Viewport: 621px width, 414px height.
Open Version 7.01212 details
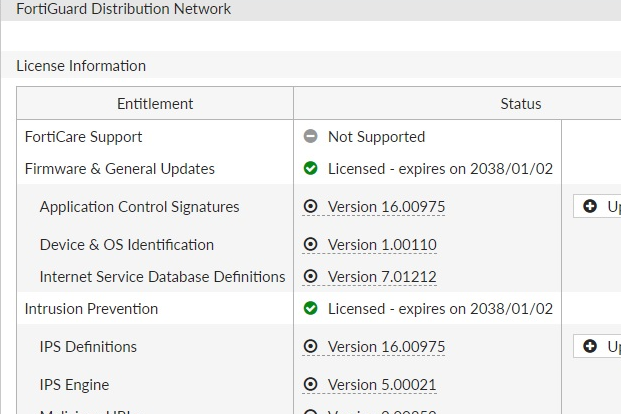[x=382, y=277]
